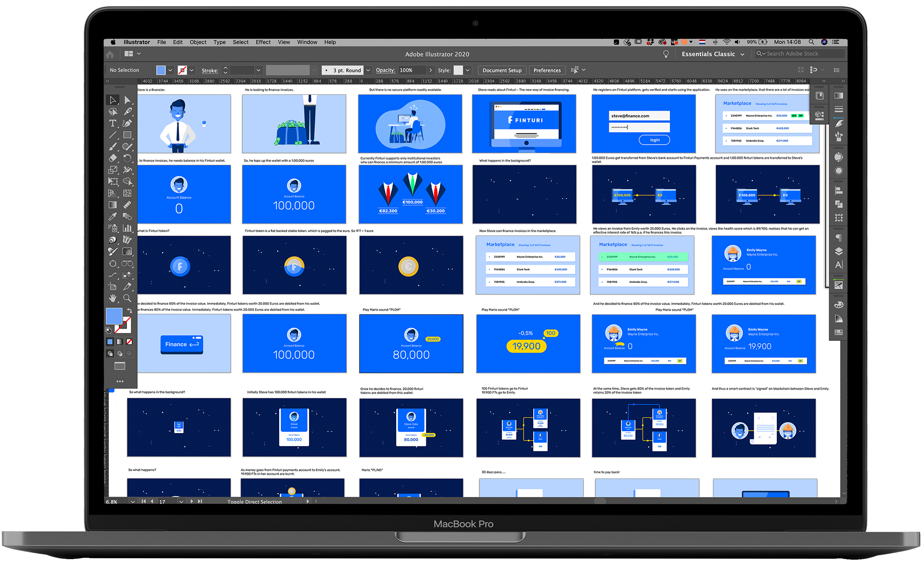Select the Eyedropper tool
This screenshot has width=924, height=561.
113,217
